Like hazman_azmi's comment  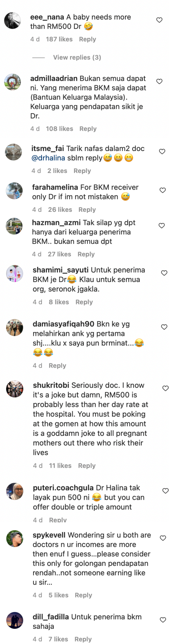click(x=162, y=226)
